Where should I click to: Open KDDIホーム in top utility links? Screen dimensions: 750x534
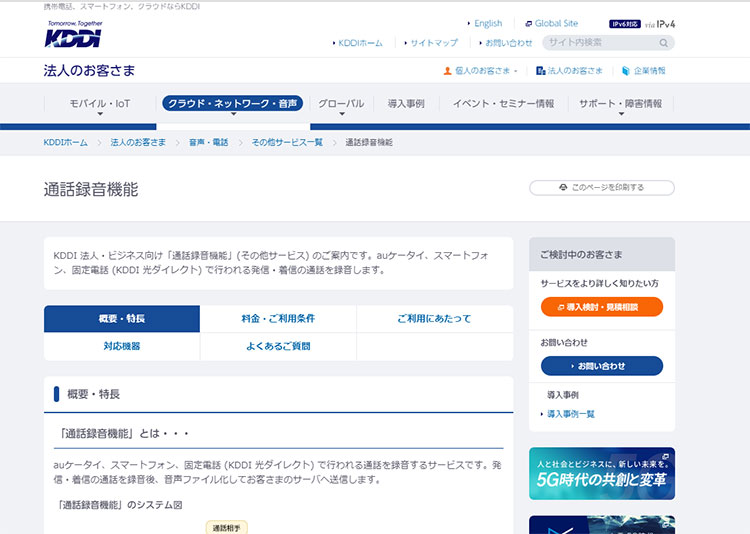point(360,43)
